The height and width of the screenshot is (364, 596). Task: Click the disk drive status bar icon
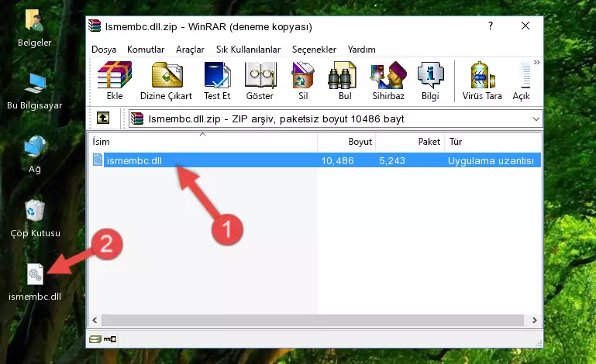click(x=95, y=339)
